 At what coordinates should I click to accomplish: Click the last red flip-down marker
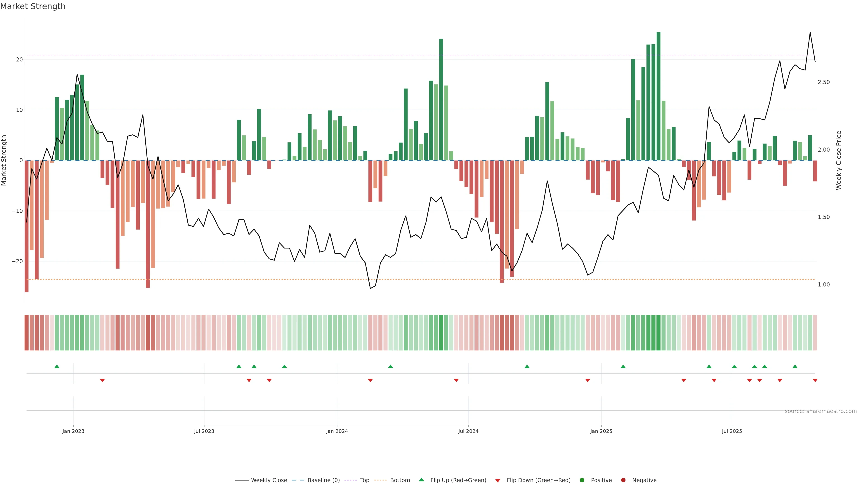coord(815,380)
